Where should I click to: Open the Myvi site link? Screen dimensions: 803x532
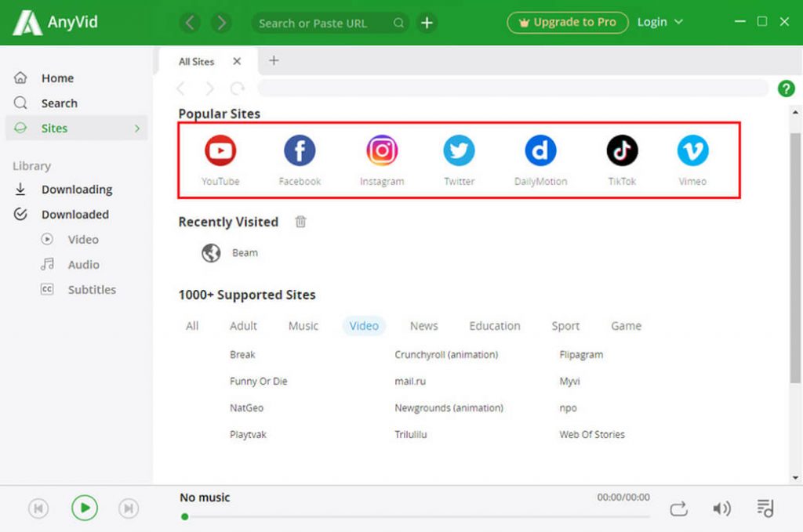[x=569, y=381]
